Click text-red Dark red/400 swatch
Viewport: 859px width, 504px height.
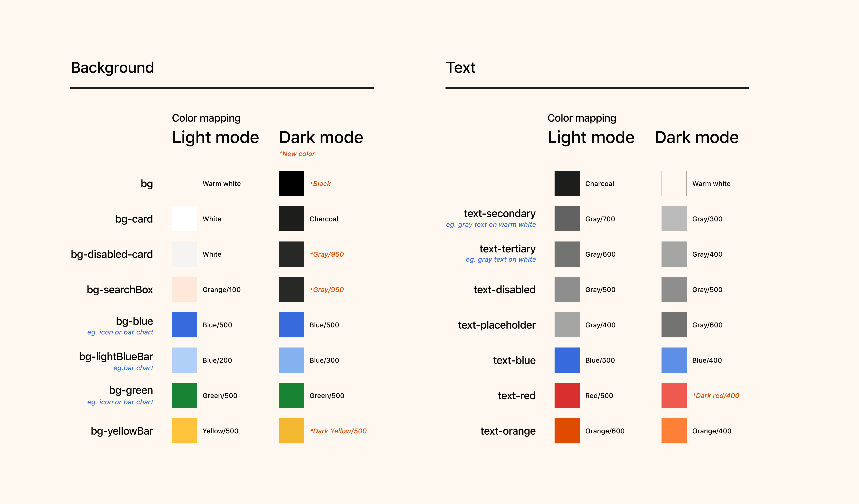point(674,396)
